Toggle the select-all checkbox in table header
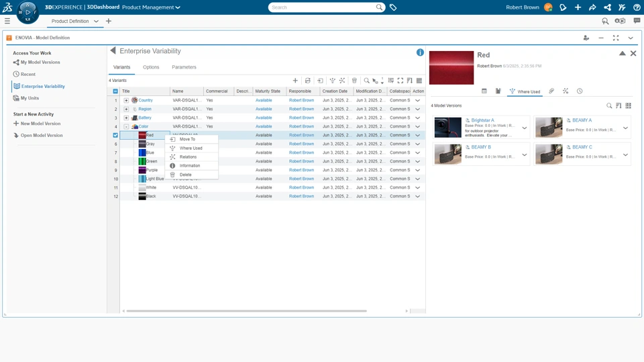Viewport: 644px width, 362px height. tap(115, 91)
